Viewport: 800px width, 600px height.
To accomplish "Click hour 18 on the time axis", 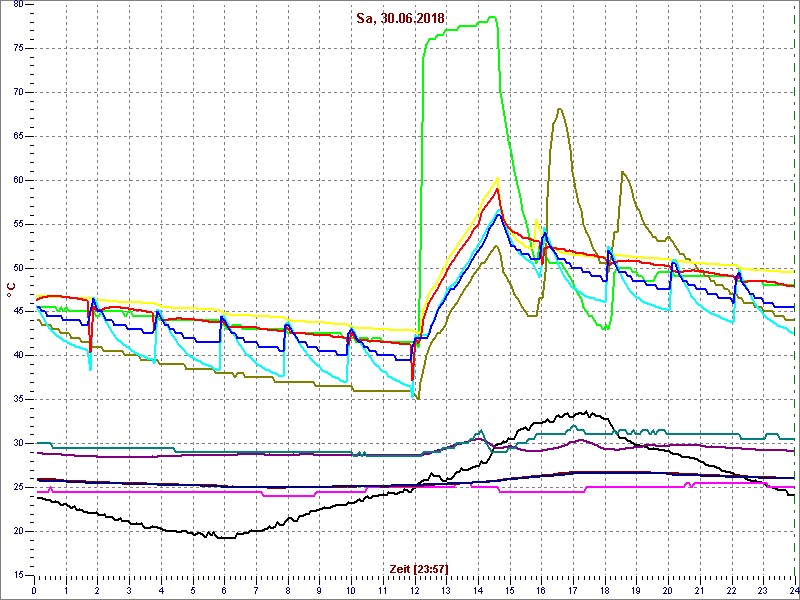I will 605,589.
